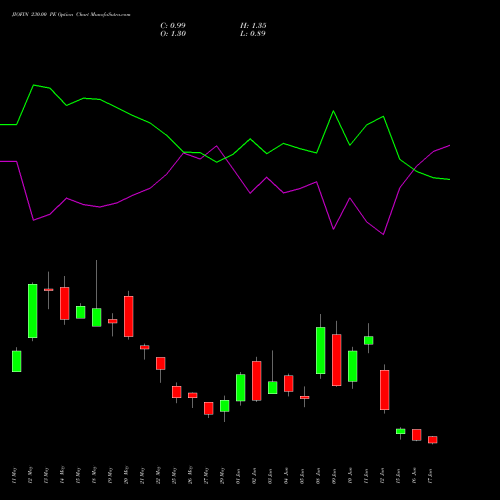
Task: Click the '10 Jun' date axis label
Action: coord(351,476)
